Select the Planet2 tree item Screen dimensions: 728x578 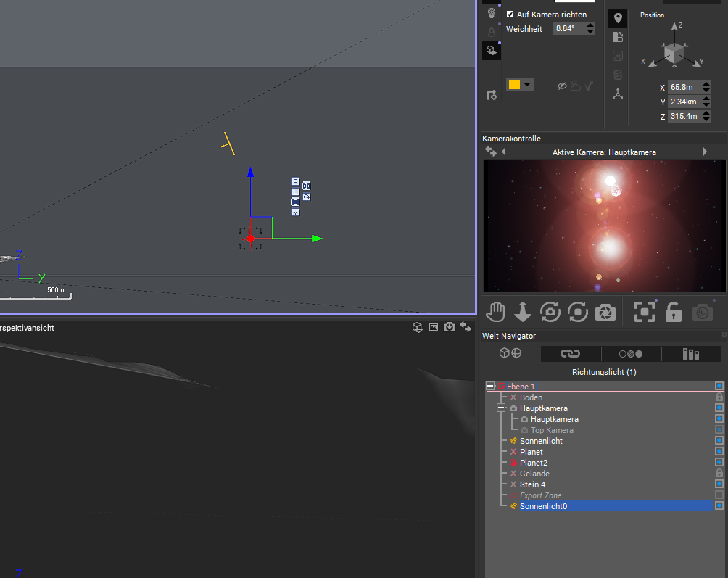click(x=534, y=463)
